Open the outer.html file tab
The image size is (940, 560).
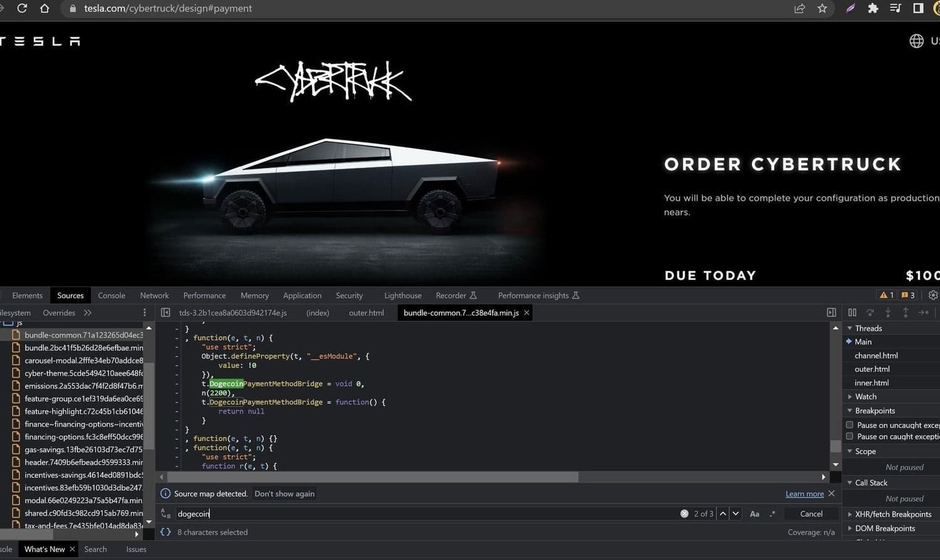pos(366,313)
